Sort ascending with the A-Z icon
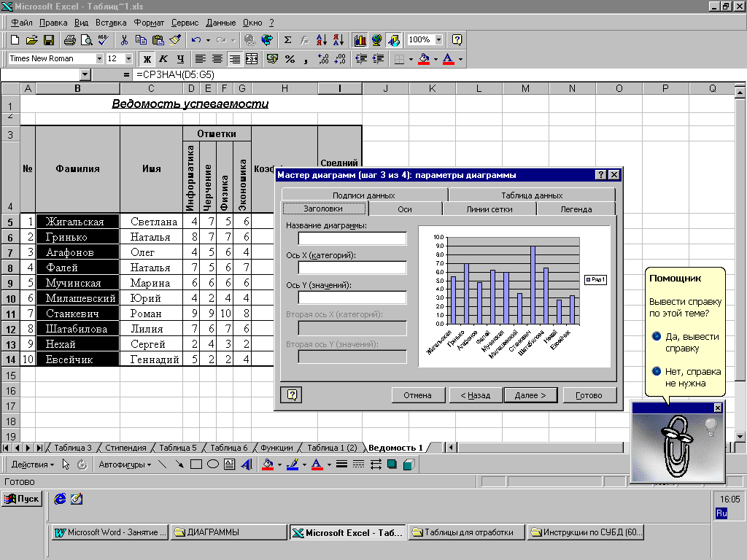This screenshot has width=747, height=560. [322, 40]
